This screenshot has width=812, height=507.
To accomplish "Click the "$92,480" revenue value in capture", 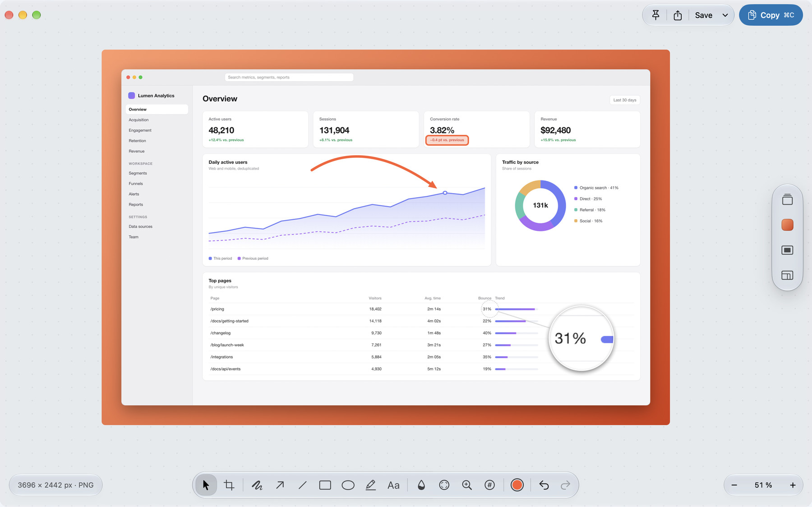I will point(555,130).
